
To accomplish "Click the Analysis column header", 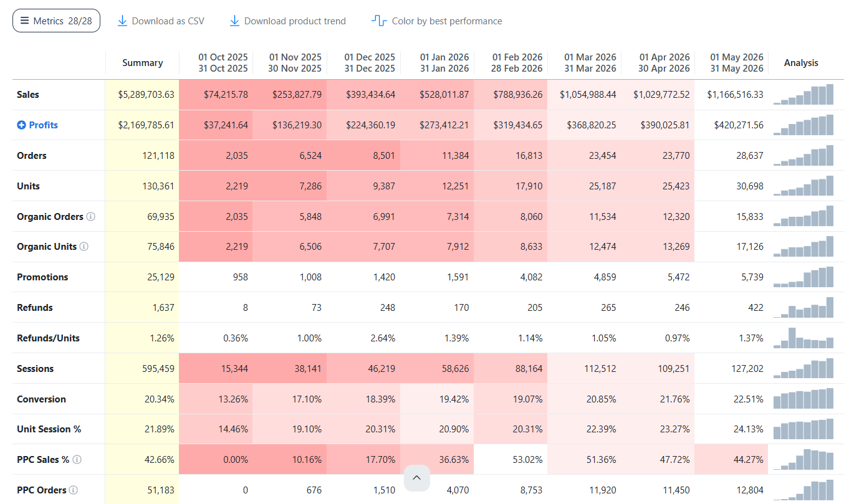I will click(x=801, y=63).
